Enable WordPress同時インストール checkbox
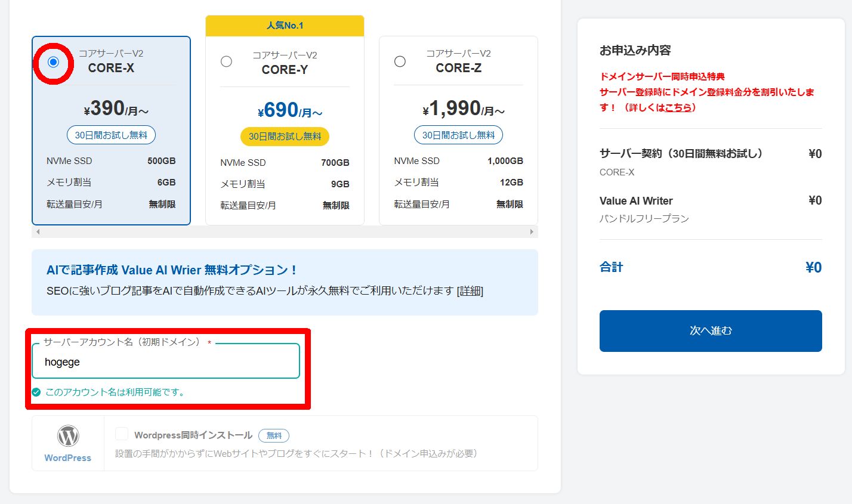 [x=122, y=435]
